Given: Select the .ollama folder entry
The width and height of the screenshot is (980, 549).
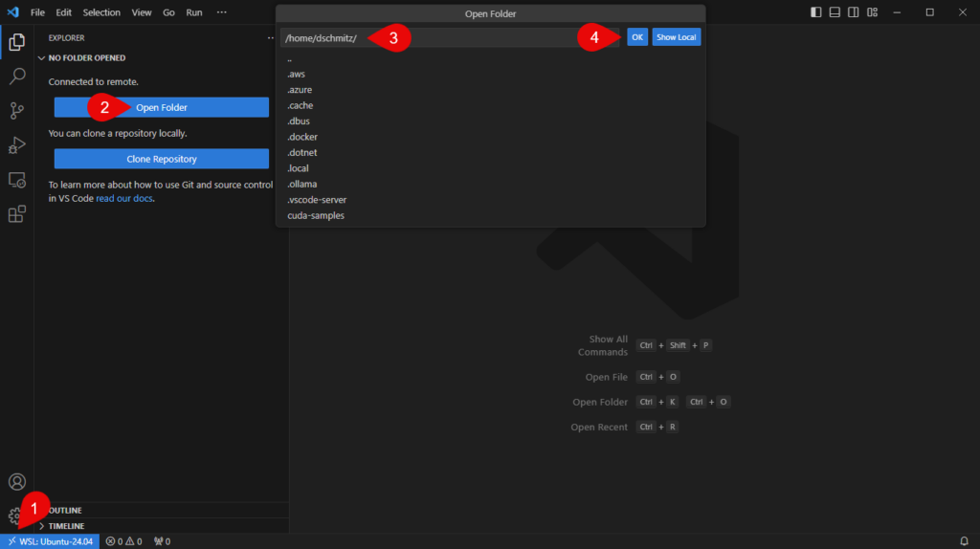Looking at the screenshot, I should (491, 185).
